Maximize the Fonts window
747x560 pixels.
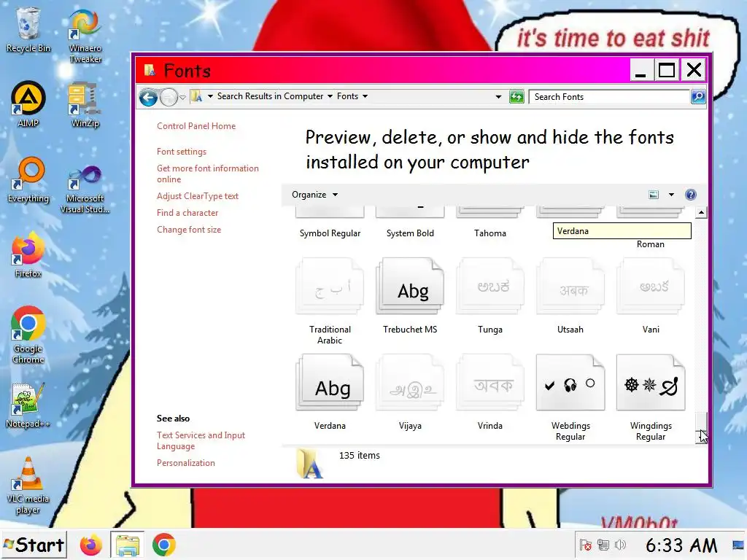click(x=667, y=71)
